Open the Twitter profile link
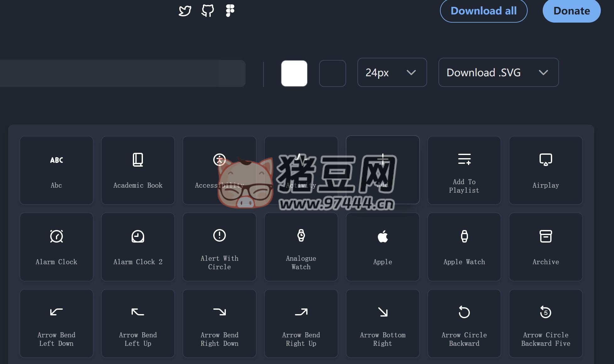The width and height of the screenshot is (614, 364). (x=185, y=10)
